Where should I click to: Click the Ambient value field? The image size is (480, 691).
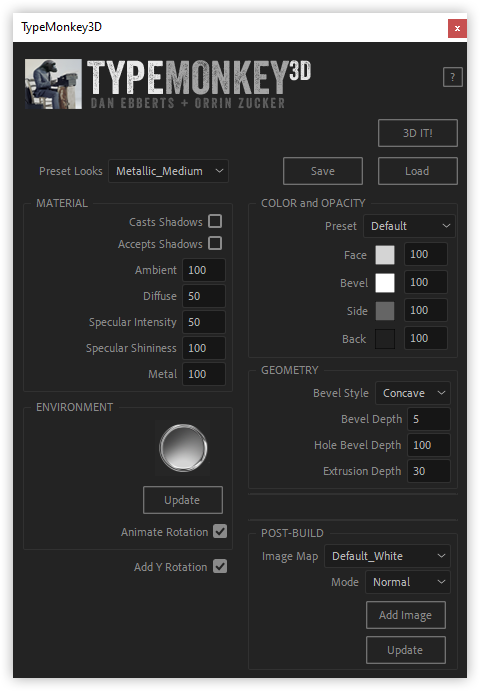[204, 270]
